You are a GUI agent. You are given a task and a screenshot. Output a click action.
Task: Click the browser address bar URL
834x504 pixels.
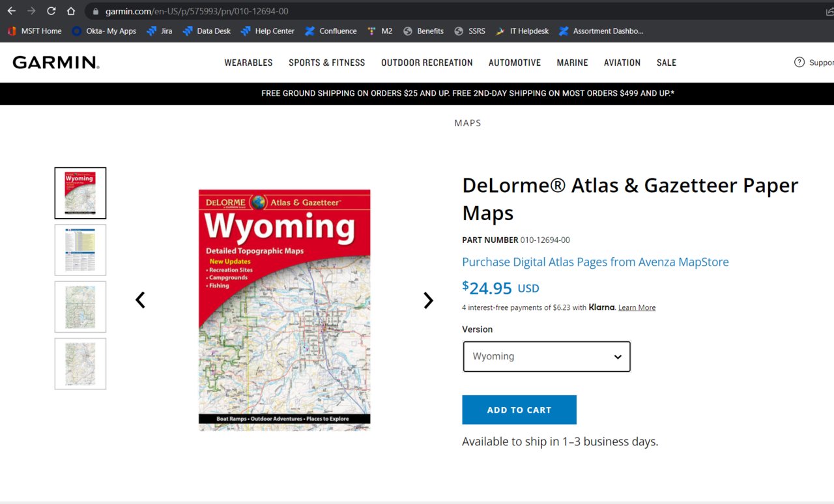click(x=197, y=11)
